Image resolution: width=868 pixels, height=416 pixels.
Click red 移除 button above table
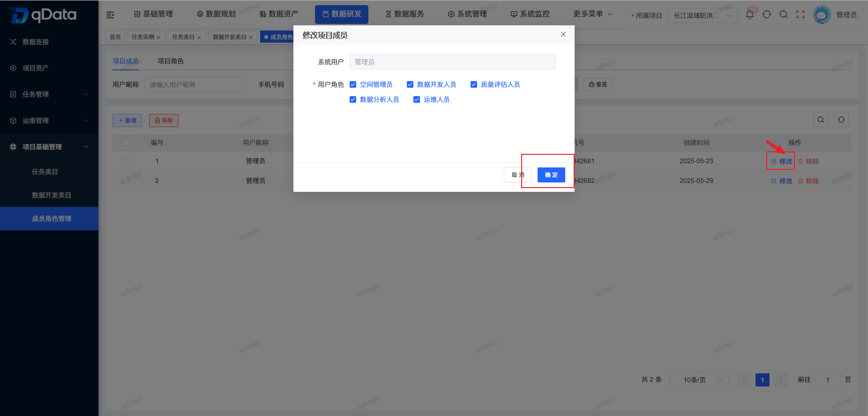point(164,121)
